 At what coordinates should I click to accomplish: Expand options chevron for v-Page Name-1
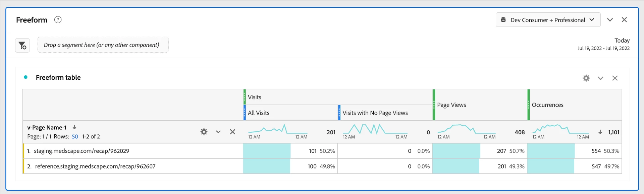[x=218, y=132]
